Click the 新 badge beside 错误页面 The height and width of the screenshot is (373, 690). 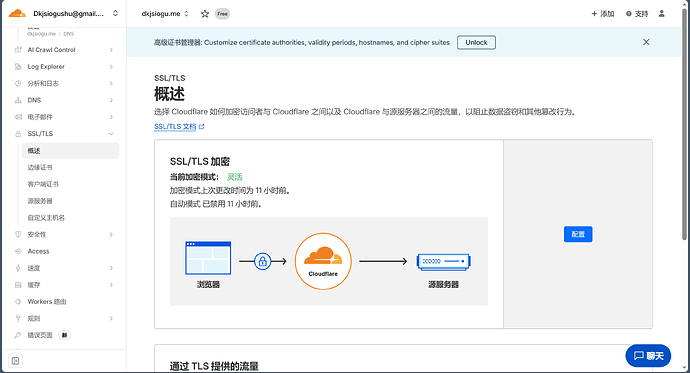65,335
